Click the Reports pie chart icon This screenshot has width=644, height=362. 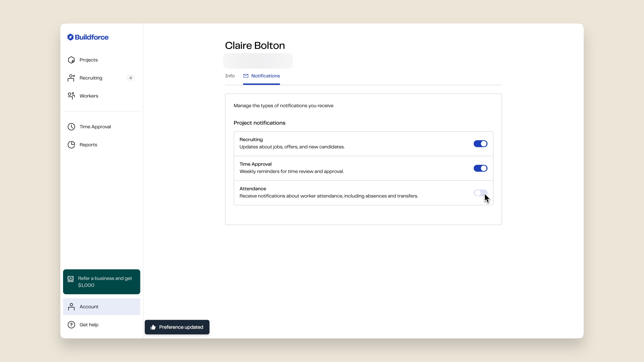tap(71, 145)
